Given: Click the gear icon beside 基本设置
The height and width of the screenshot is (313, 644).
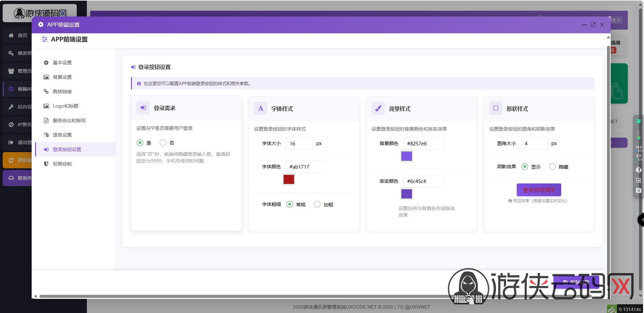Looking at the screenshot, I should (x=46, y=63).
